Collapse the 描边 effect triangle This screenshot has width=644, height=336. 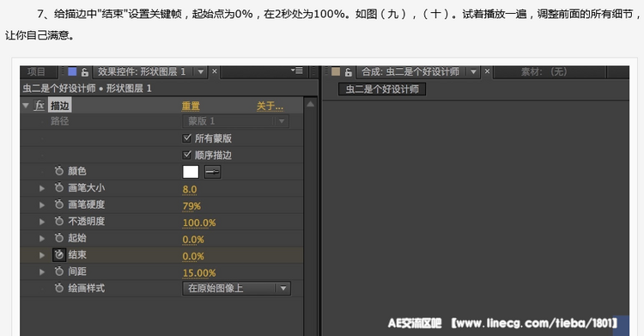pyautogui.click(x=26, y=106)
